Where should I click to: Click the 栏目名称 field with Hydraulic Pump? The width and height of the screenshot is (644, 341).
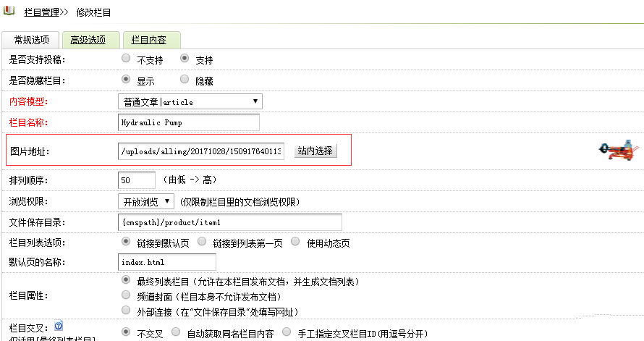[188, 123]
